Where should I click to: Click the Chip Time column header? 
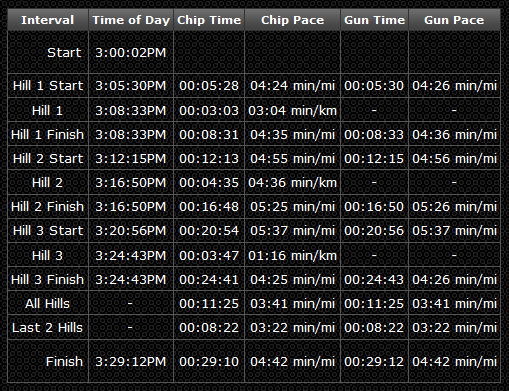pyautogui.click(x=209, y=20)
